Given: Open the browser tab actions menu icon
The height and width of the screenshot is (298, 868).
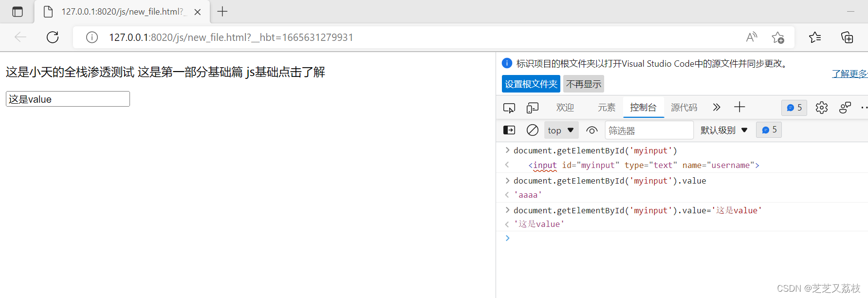Looking at the screenshot, I should click(18, 12).
